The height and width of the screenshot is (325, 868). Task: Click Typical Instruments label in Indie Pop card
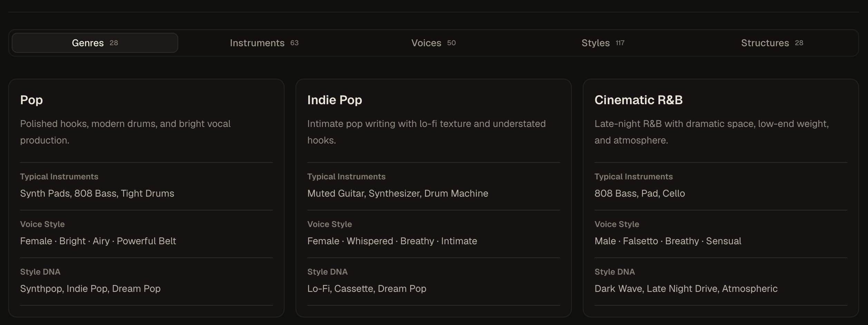coord(346,177)
